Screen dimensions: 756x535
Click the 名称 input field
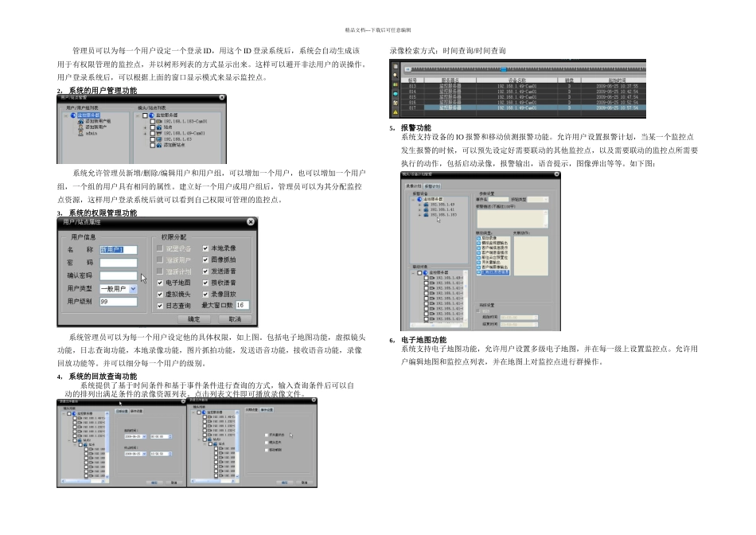pyautogui.click(x=119, y=250)
